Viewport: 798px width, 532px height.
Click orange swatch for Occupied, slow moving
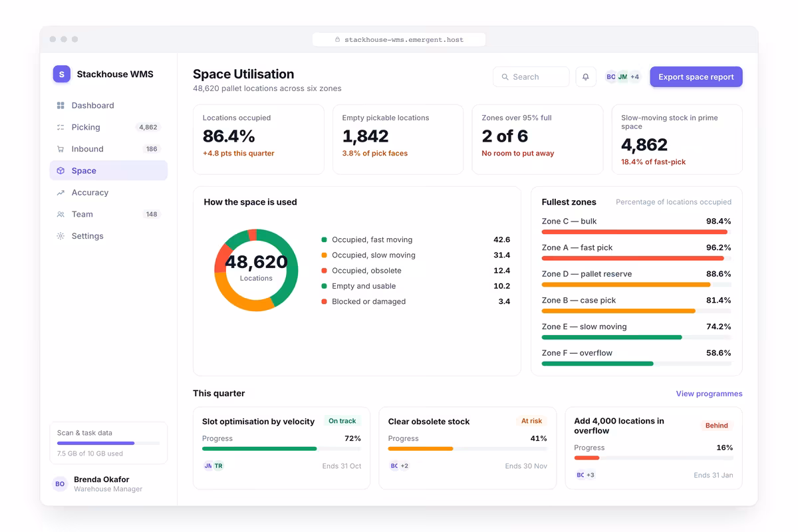(324, 255)
